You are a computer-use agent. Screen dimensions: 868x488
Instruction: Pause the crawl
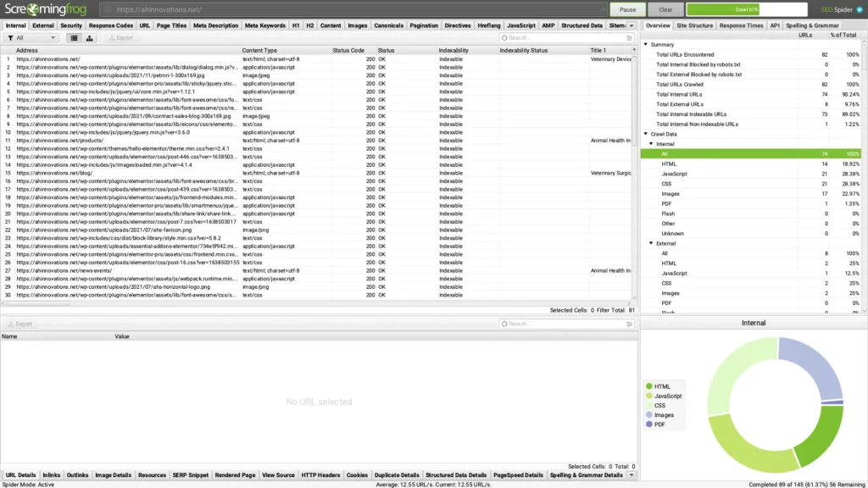click(626, 9)
